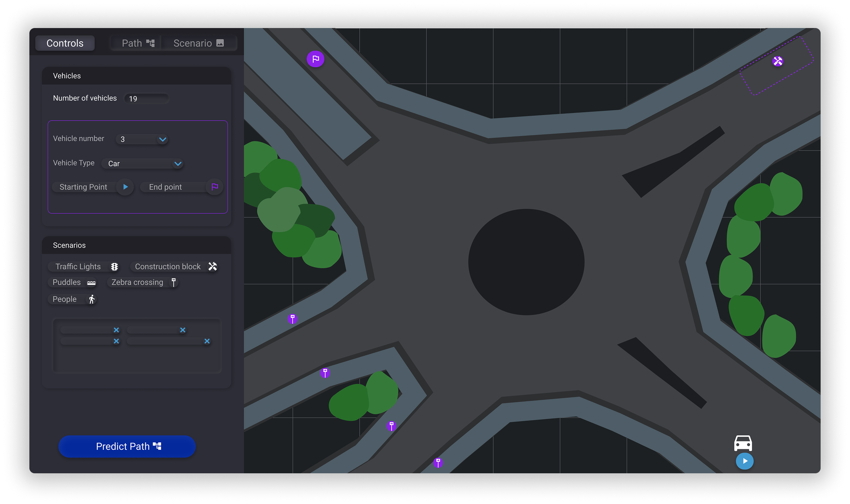Click the white car icon on map
The width and height of the screenshot is (850, 504).
(x=743, y=443)
